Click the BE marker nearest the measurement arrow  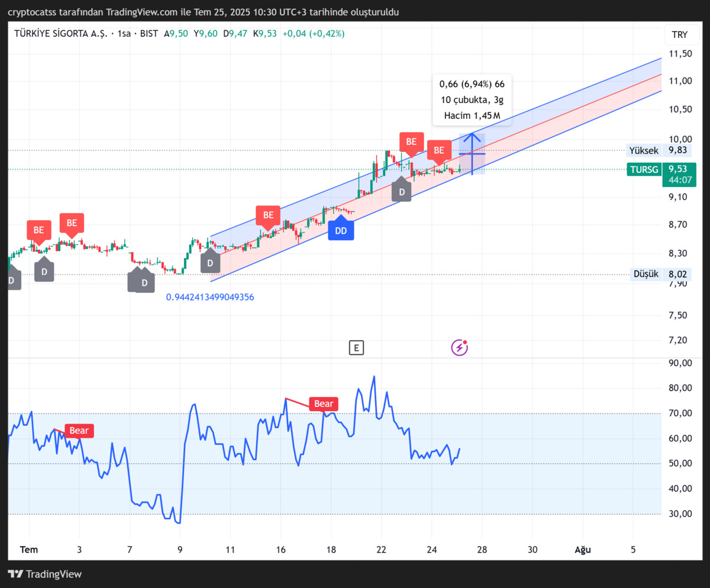(438, 151)
